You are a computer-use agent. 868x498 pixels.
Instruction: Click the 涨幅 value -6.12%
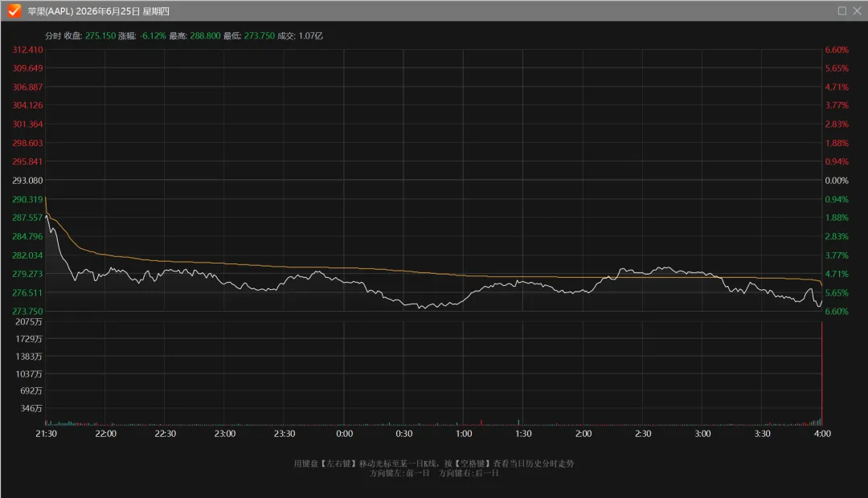[x=153, y=35]
